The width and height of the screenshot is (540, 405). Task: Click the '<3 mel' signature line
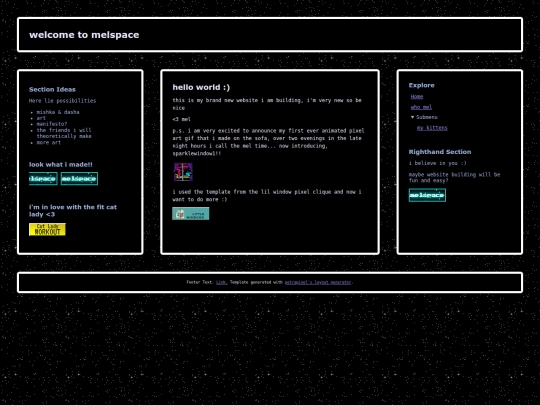click(x=181, y=119)
